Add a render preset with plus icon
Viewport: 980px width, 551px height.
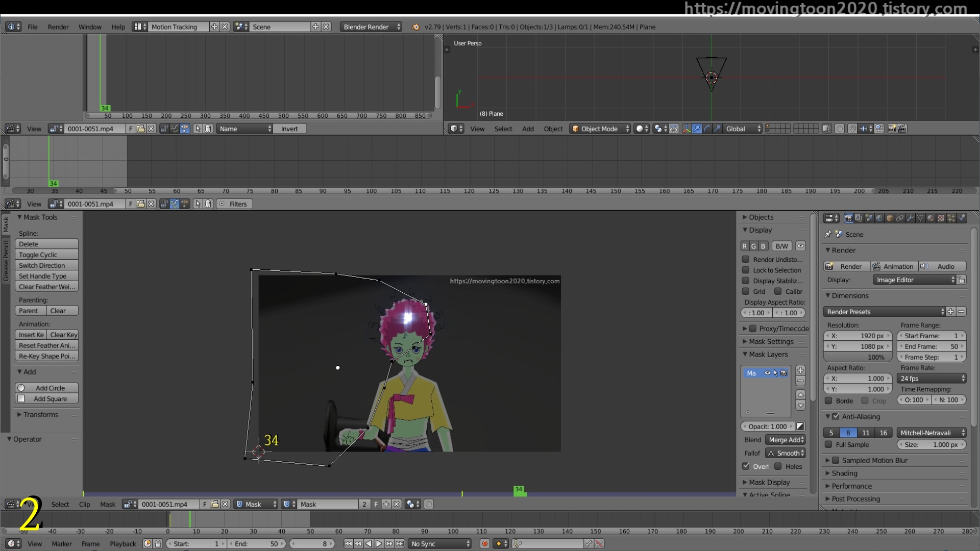pos(950,312)
